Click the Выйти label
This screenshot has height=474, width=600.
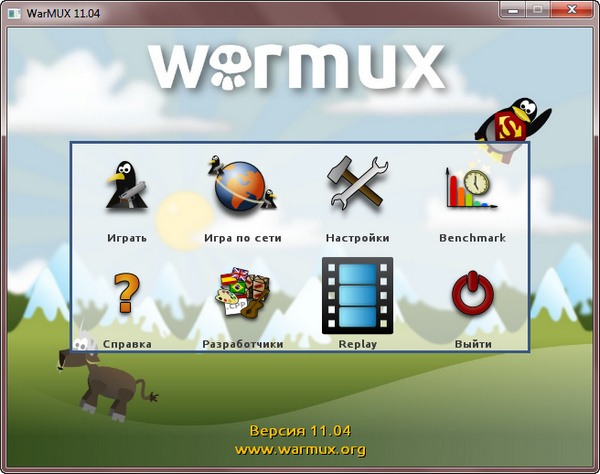[x=473, y=344]
